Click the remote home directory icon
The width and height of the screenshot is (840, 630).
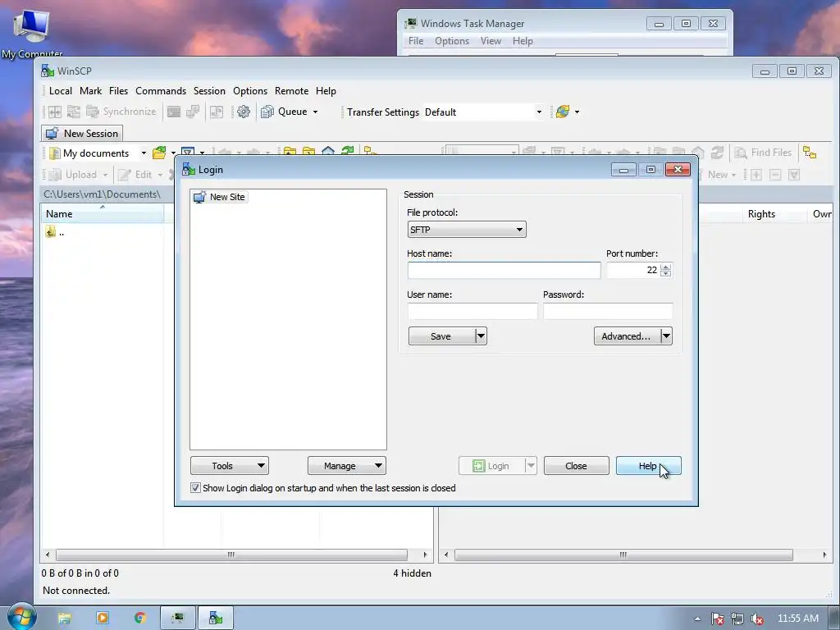point(697,153)
